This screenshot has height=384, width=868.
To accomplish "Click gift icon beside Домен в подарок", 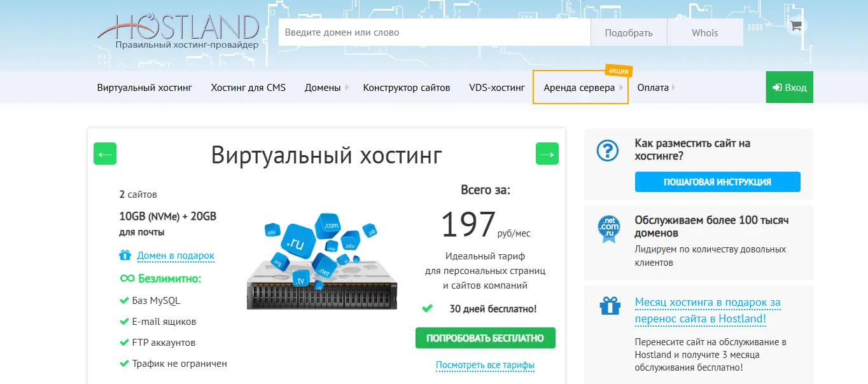I will point(125,256).
